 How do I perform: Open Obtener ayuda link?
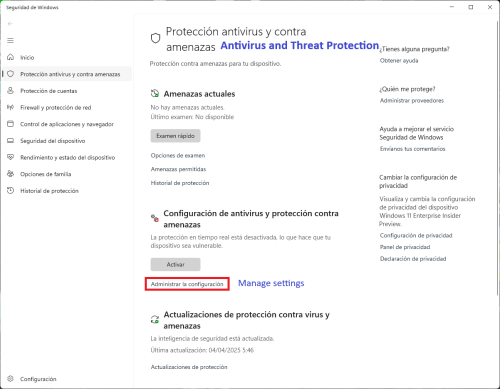399,61
